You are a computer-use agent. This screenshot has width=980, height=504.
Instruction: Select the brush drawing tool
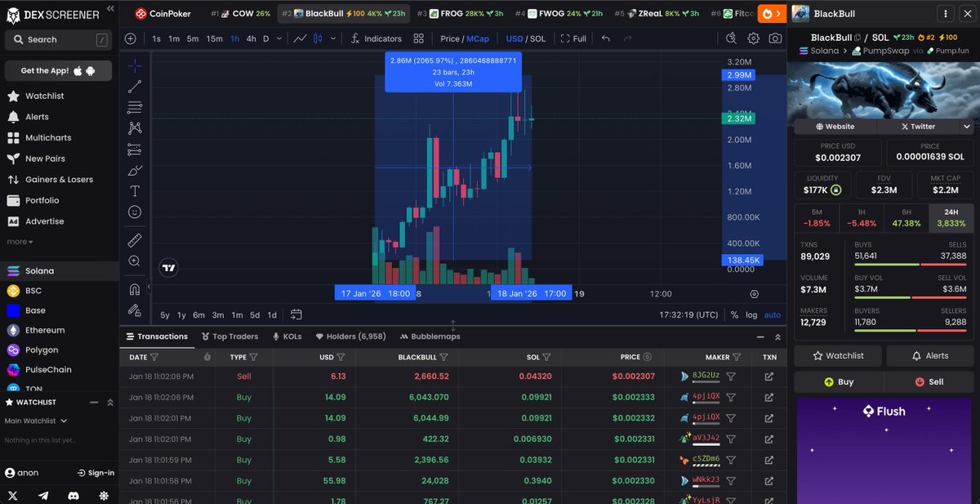click(135, 170)
